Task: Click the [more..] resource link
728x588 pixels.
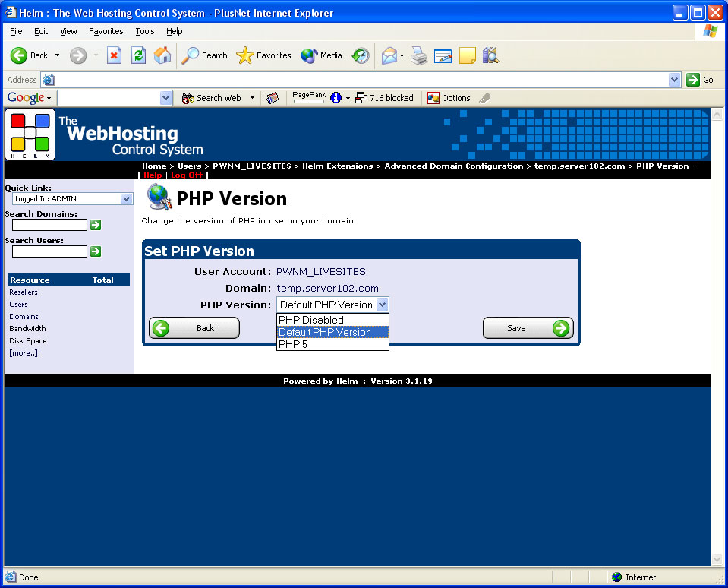Action: tap(24, 353)
